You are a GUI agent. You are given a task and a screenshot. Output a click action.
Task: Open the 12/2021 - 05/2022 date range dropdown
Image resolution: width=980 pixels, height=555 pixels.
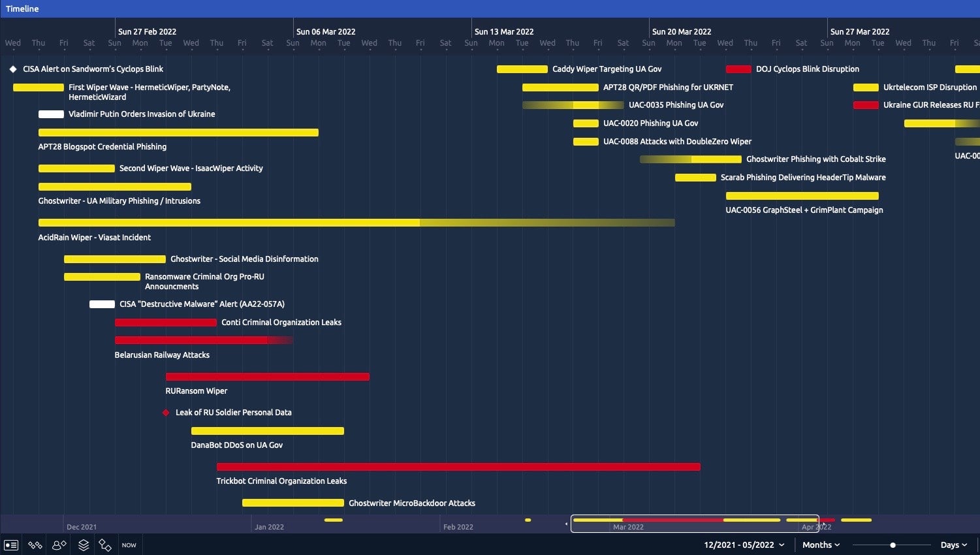pyautogui.click(x=744, y=545)
